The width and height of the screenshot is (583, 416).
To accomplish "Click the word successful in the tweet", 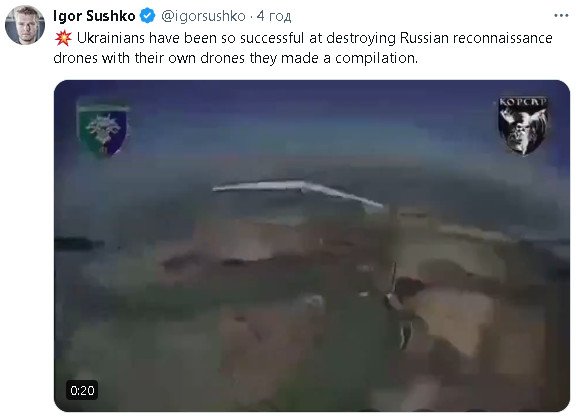I will point(272,38).
